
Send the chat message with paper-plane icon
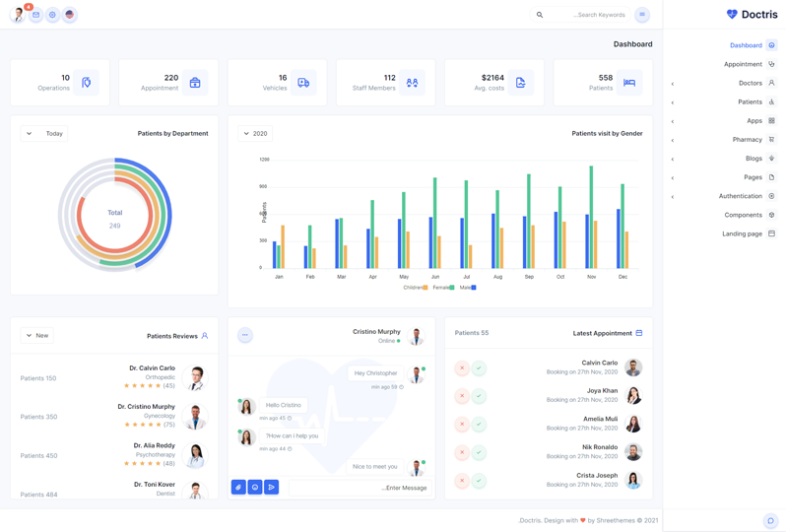point(272,487)
